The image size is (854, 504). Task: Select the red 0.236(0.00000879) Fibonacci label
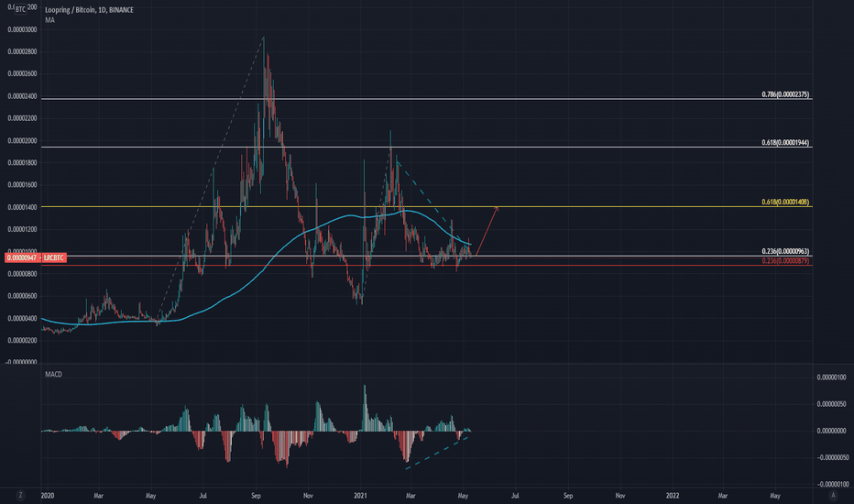click(x=785, y=261)
